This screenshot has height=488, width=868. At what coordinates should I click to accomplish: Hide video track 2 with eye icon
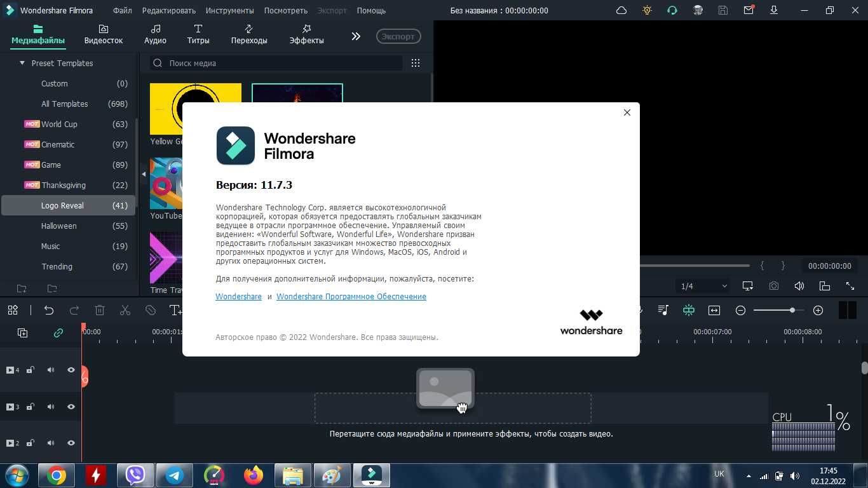(71, 443)
